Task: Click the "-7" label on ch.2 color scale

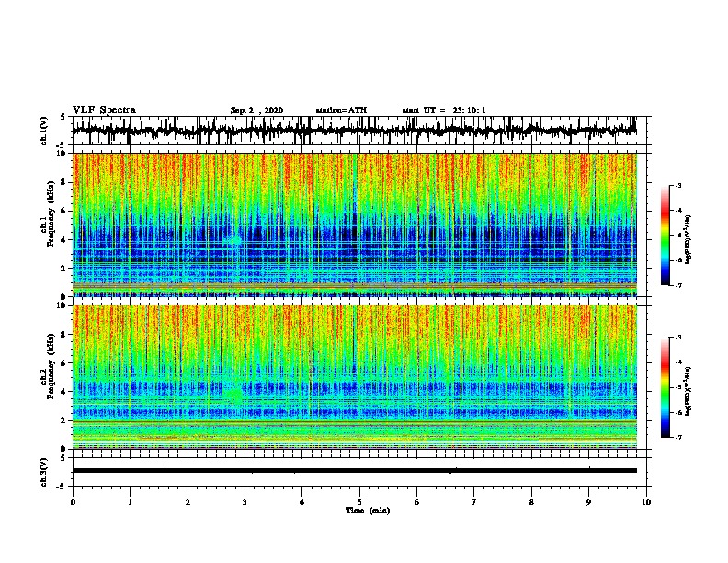Action: (678, 437)
